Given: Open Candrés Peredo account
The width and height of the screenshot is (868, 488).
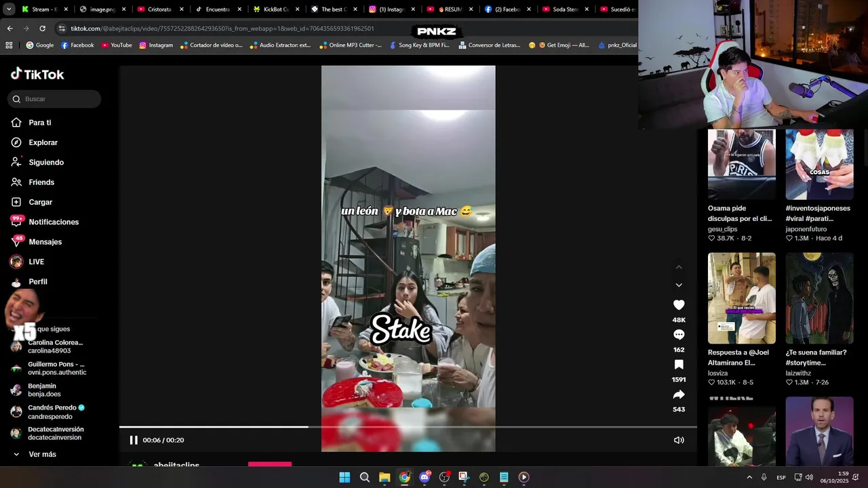Looking at the screenshot, I should point(47,411).
